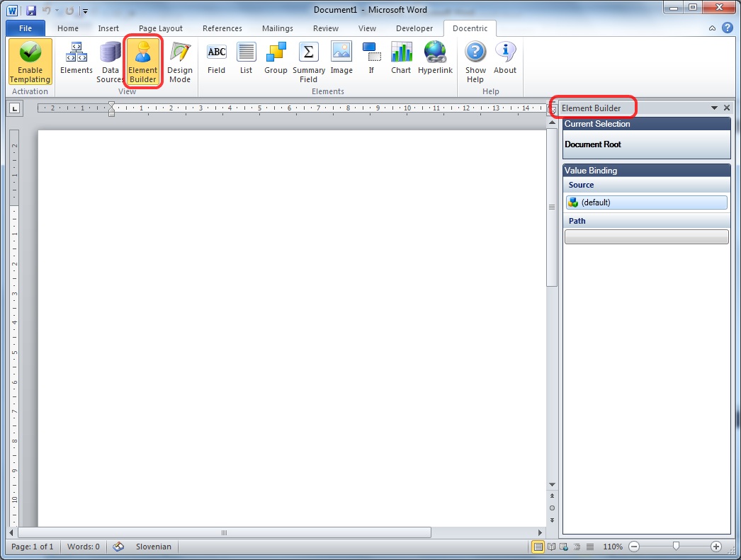Click the horizontal scrollbar right arrow
Screen dimensions: 741x560
point(540,532)
